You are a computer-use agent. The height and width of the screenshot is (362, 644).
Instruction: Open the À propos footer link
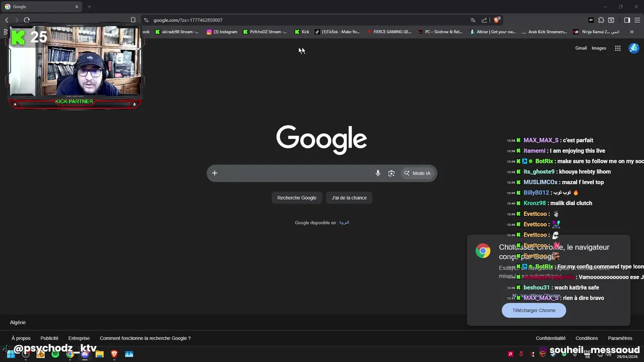[21, 338]
